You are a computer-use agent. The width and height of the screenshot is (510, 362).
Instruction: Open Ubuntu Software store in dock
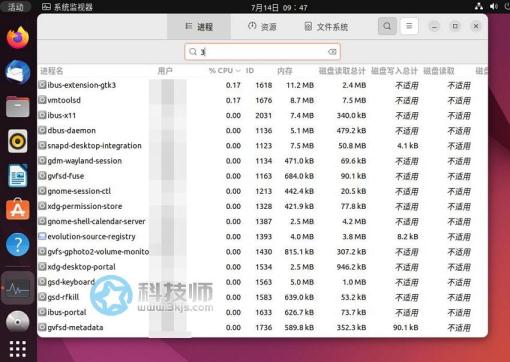point(18,210)
